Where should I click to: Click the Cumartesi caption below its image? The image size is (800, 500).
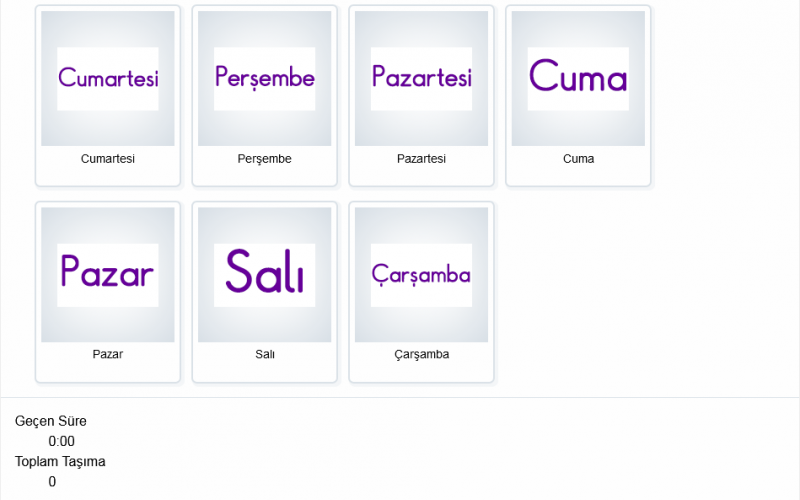click(108, 159)
